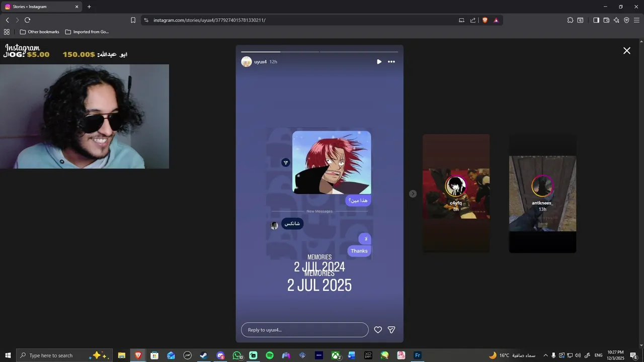Open the 16°C weather widget
The image size is (644, 362).
[x=512, y=355]
